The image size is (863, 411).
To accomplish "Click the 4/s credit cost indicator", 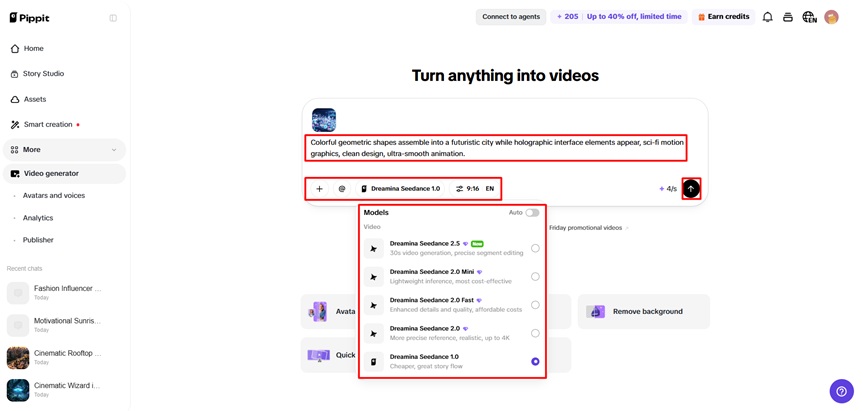I will [668, 189].
